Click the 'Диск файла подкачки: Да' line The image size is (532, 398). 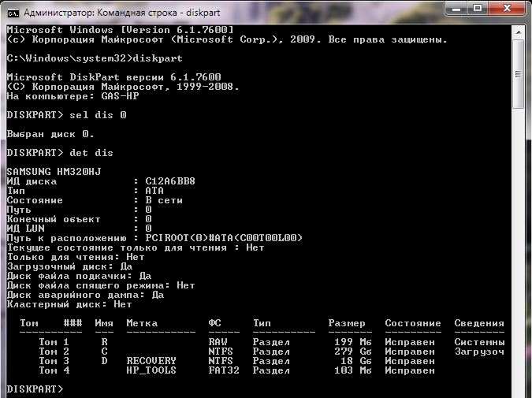pos(79,276)
